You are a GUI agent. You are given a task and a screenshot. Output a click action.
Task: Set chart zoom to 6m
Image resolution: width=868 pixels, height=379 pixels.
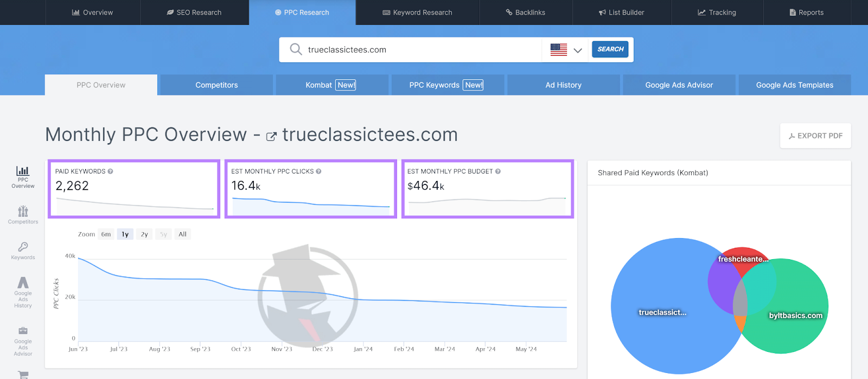(106, 234)
